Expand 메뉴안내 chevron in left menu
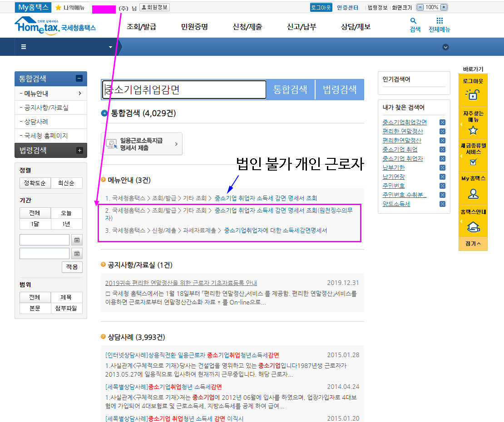 tap(80, 93)
